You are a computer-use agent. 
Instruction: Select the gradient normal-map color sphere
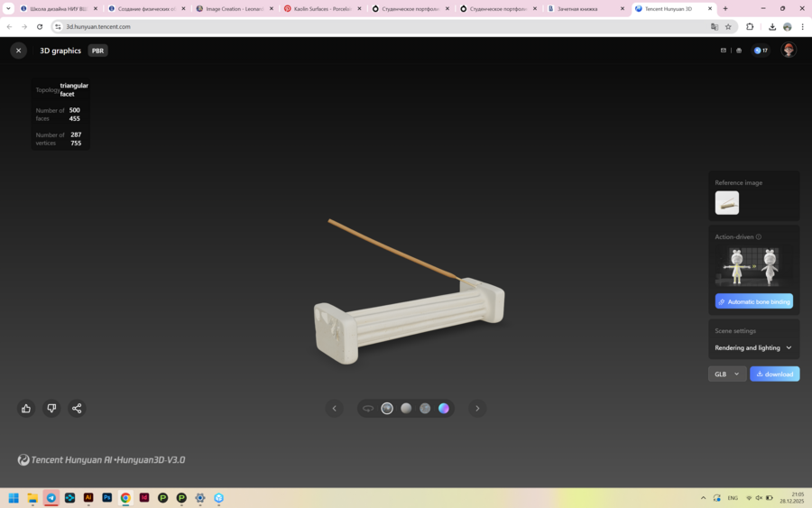click(444, 409)
